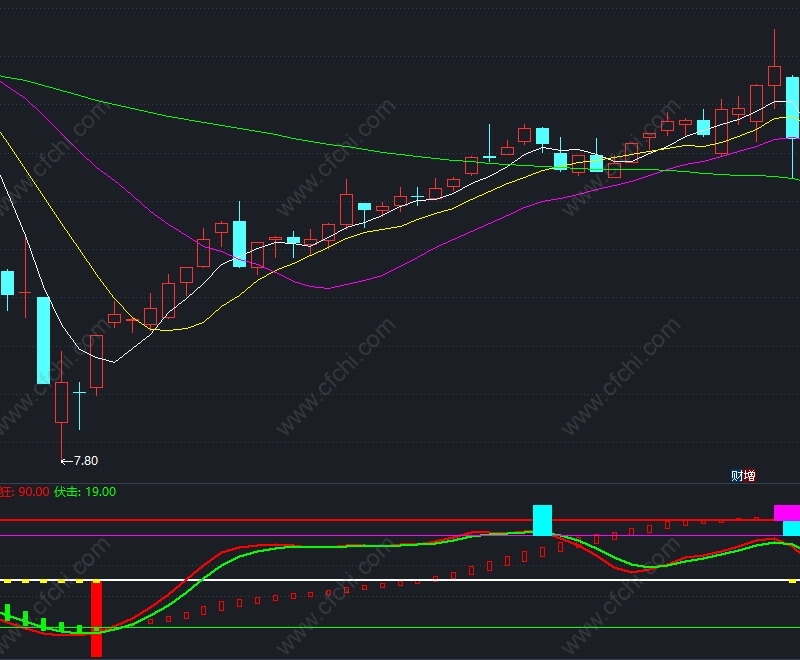Click the cyan signal bar touching the red line
The width and height of the screenshot is (800, 660).
pyautogui.click(x=542, y=520)
